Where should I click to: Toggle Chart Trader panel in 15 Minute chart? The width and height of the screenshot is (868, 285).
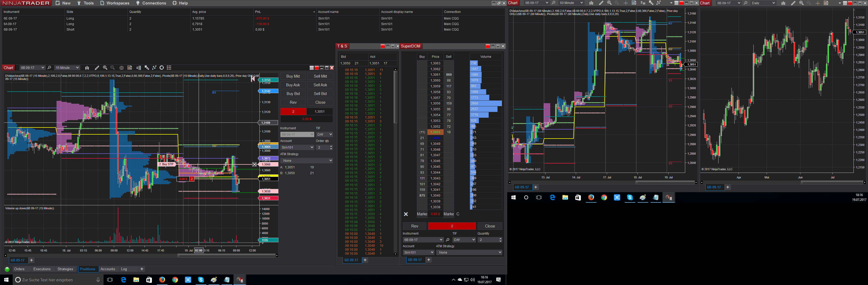(x=138, y=68)
